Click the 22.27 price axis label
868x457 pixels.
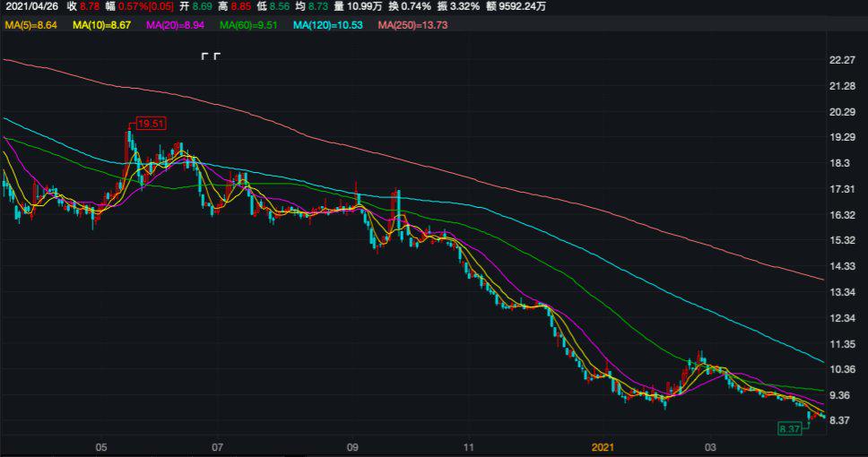[842, 60]
